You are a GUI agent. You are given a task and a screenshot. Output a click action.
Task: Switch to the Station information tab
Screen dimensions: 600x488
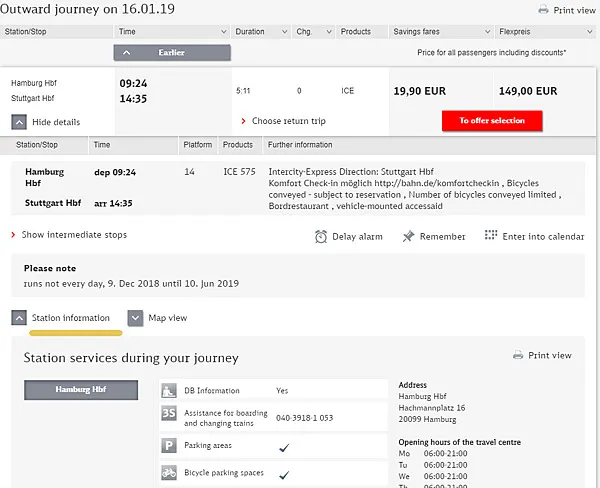click(70, 318)
